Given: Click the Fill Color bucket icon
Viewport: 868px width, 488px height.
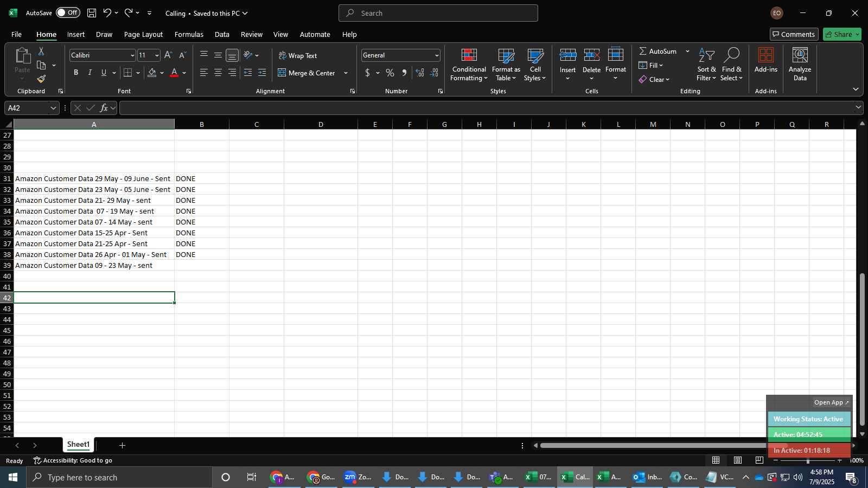Looking at the screenshot, I should (152, 73).
